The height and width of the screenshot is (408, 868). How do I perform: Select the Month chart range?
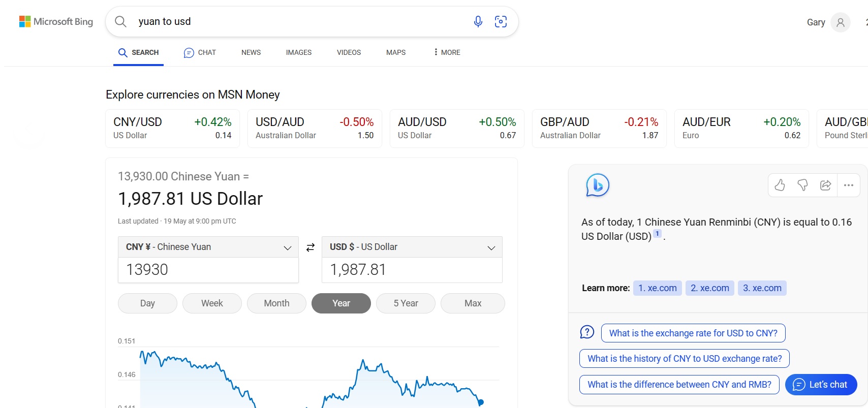276,303
